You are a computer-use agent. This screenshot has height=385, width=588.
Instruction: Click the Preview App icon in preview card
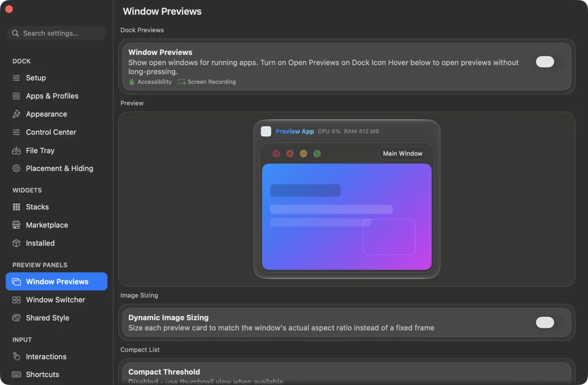click(x=266, y=131)
